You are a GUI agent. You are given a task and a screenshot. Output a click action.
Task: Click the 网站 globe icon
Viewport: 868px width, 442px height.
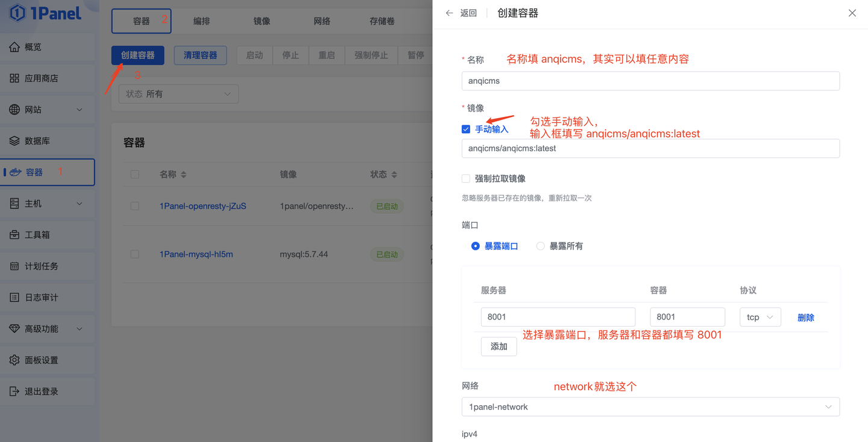[x=14, y=110]
